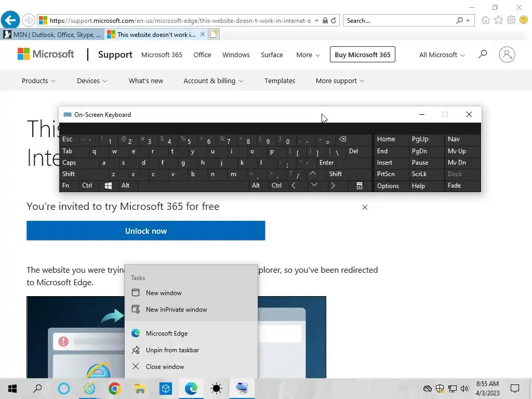
Task: Click the smiley feedback icon
Action: coord(524,20)
